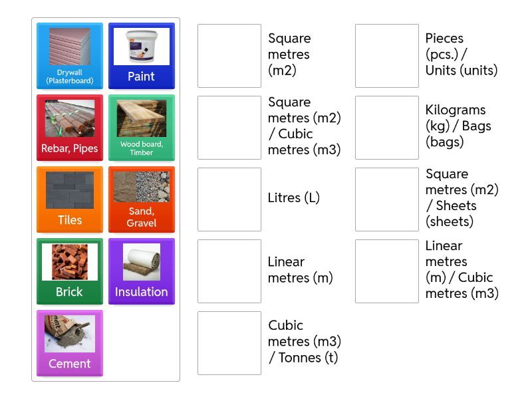Select drop box for Litres (L)
Viewport: 532px width, 399px height.
(x=229, y=199)
